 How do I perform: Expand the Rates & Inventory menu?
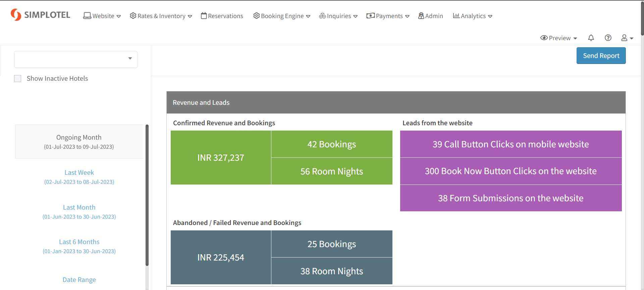click(x=161, y=16)
